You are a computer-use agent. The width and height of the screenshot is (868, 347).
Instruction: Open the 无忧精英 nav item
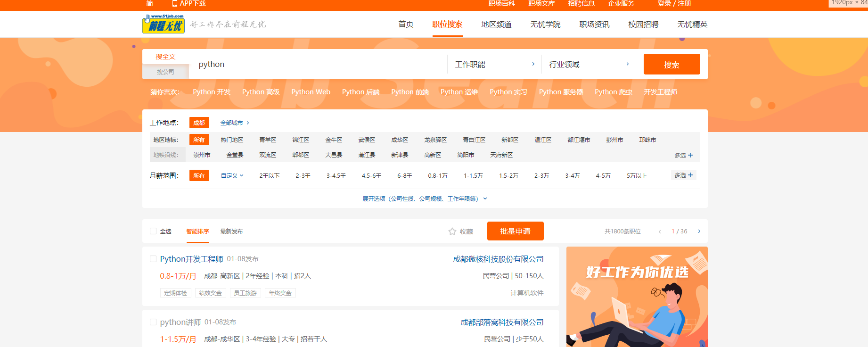click(x=692, y=24)
